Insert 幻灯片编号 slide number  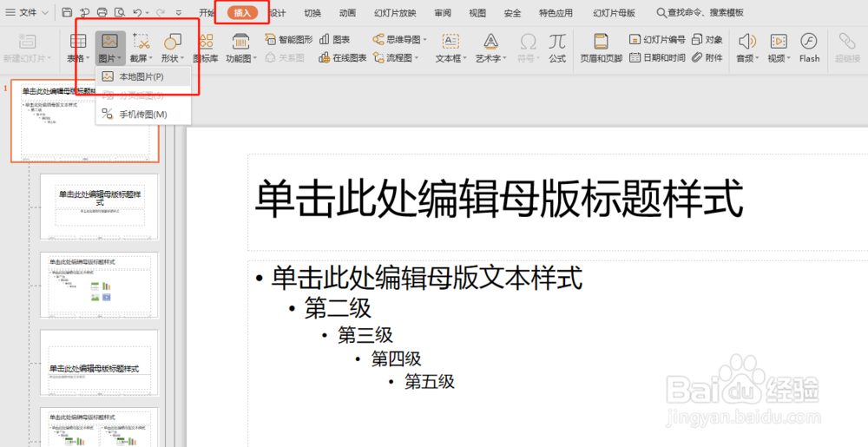click(x=657, y=39)
